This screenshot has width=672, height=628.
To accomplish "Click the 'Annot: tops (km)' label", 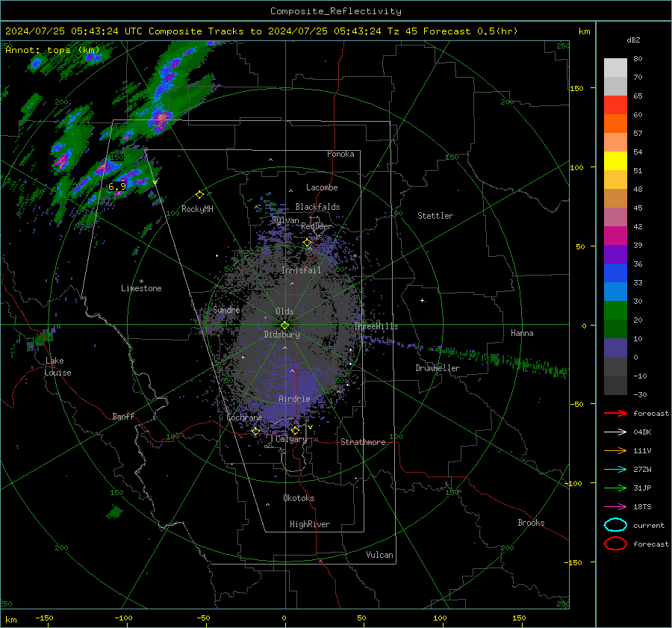I will [52, 50].
